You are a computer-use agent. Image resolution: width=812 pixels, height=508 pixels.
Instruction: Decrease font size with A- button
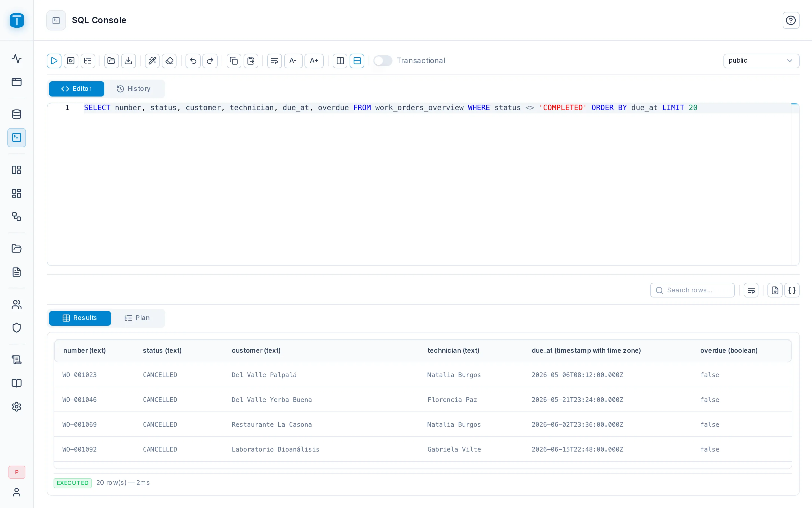293,61
